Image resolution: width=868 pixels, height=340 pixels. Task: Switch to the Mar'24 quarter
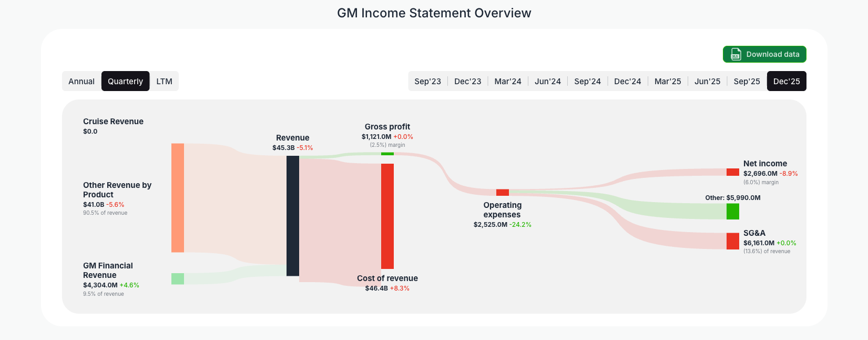point(507,81)
